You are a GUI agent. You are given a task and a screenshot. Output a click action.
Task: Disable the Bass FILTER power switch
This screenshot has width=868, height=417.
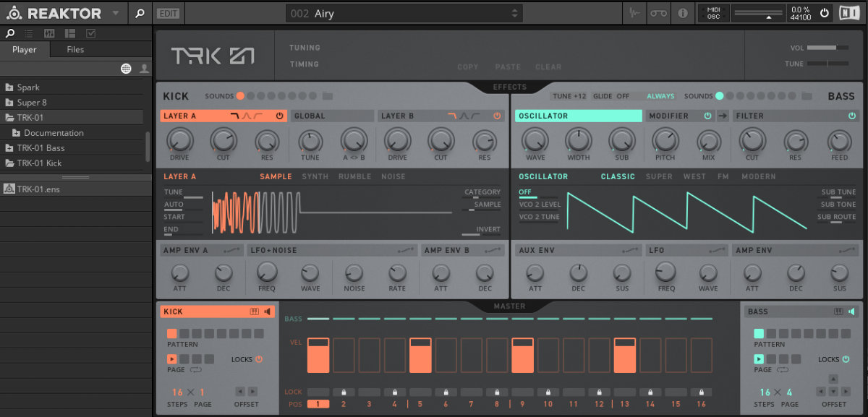coord(851,116)
